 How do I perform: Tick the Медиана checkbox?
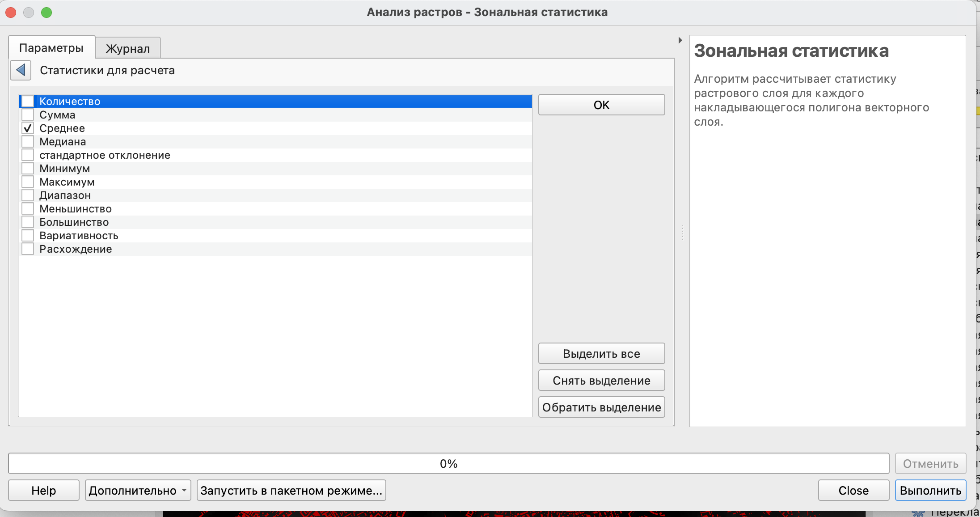28,142
